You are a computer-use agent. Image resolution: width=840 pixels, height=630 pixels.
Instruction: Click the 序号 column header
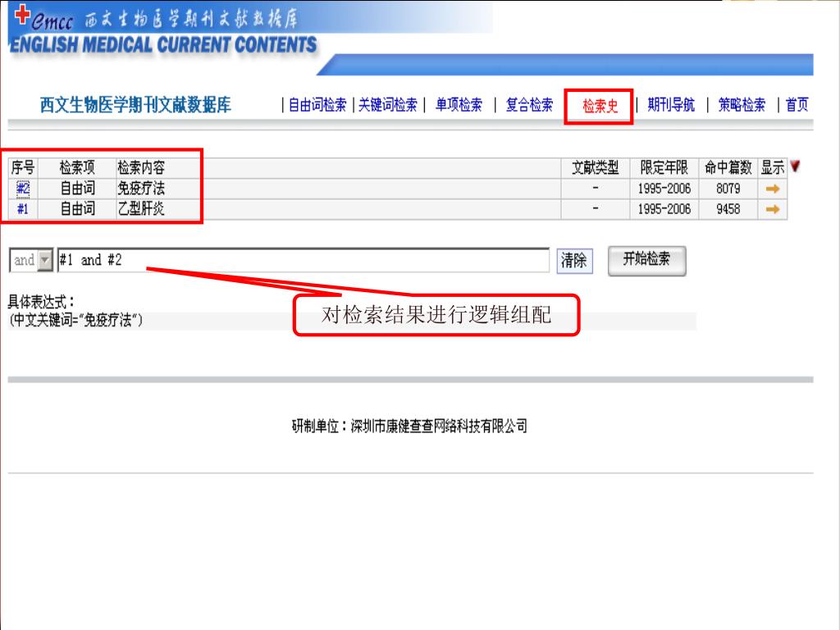(x=23, y=167)
